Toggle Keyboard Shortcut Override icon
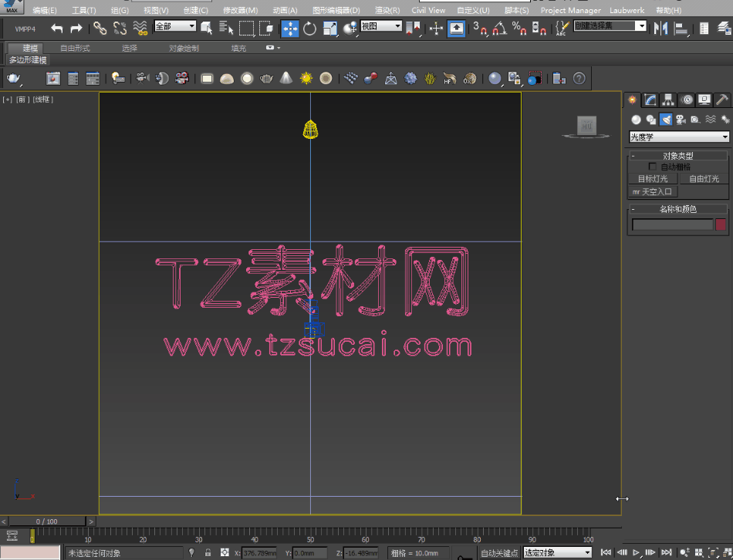The height and width of the screenshot is (560, 733). [456, 29]
